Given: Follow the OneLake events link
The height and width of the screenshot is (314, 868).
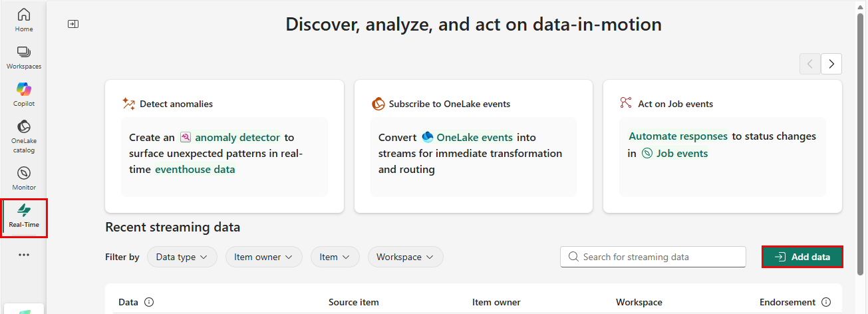Looking at the screenshot, I should click(474, 138).
